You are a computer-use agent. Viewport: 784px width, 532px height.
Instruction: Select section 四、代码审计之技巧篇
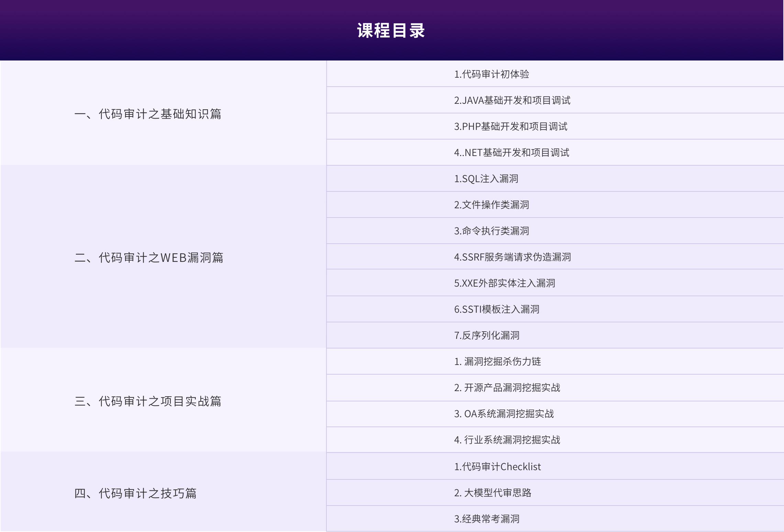(x=135, y=493)
